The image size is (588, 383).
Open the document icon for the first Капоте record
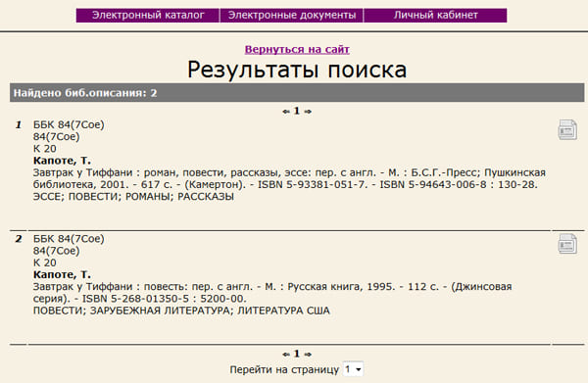point(567,129)
